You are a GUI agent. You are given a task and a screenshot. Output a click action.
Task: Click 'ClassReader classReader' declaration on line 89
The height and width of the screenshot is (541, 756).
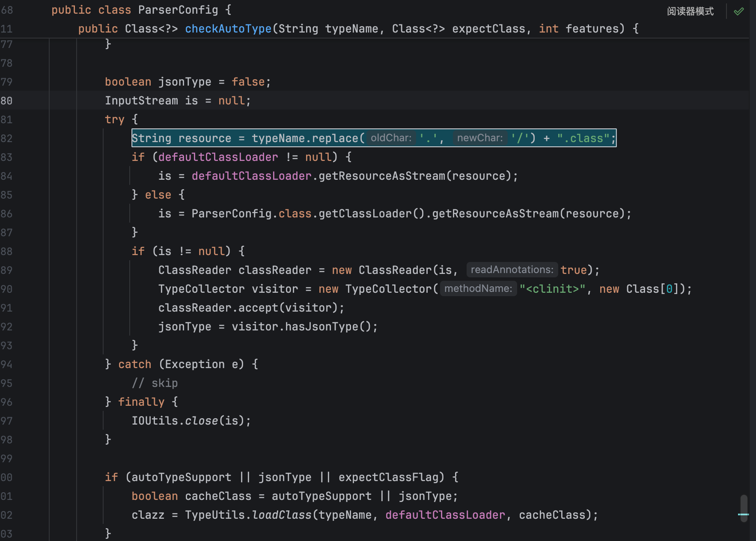coord(235,270)
